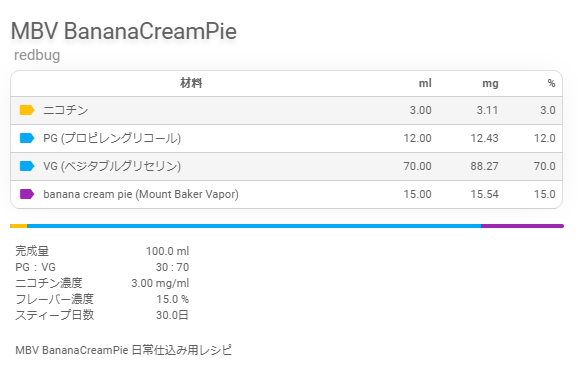
Task: Click the yellow nicotine segment of ratio bar
Action: tap(18, 226)
